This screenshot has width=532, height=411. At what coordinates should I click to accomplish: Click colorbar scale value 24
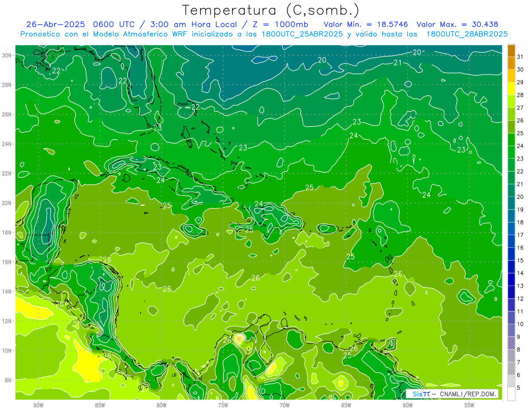coord(520,146)
